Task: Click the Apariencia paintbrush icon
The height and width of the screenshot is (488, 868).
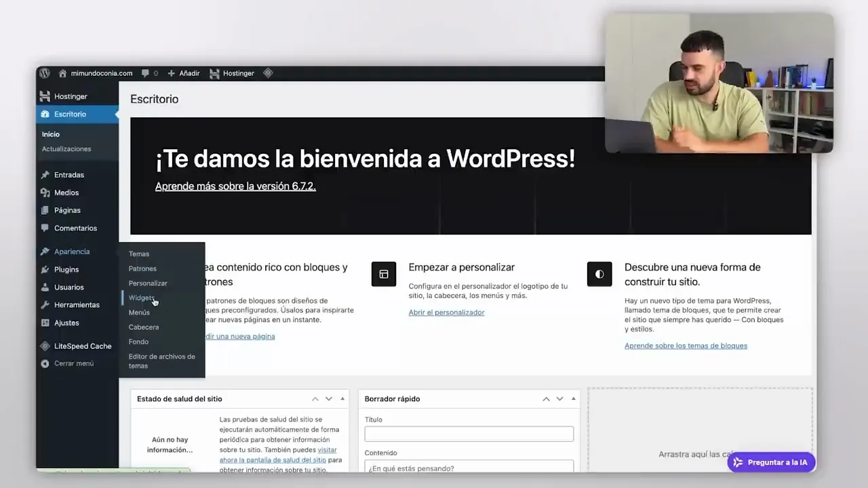Action: pos(45,251)
